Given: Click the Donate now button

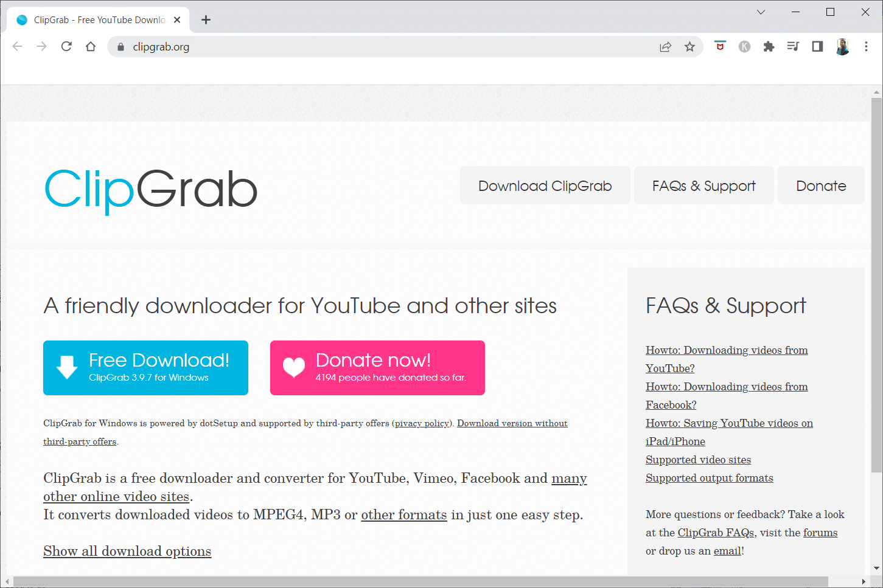Looking at the screenshot, I should tap(377, 368).
